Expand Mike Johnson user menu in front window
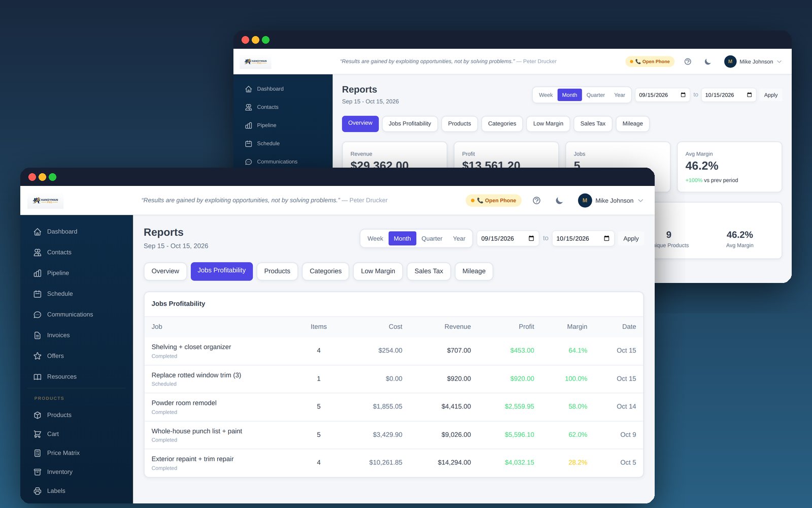812x508 pixels. 611,201
